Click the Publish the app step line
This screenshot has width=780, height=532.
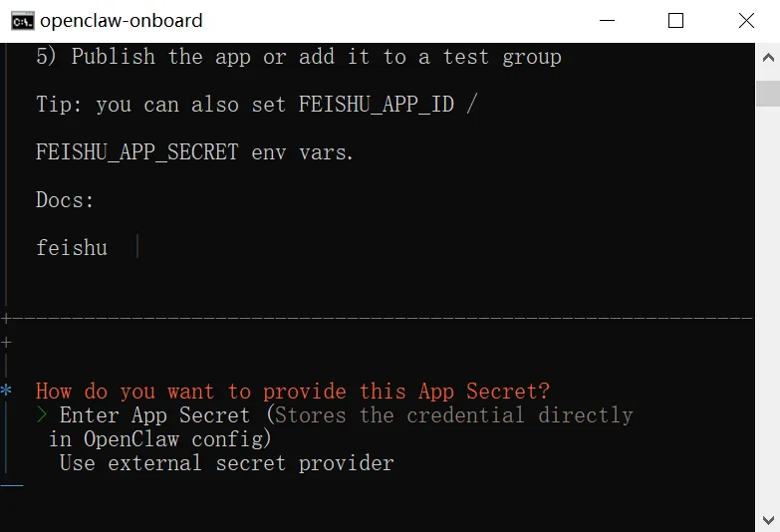coord(299,57)
